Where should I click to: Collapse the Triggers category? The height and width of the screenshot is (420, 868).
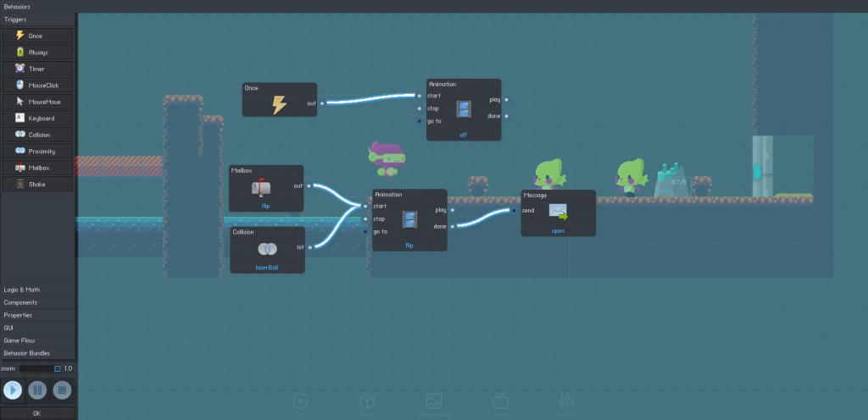pos(37,19)
